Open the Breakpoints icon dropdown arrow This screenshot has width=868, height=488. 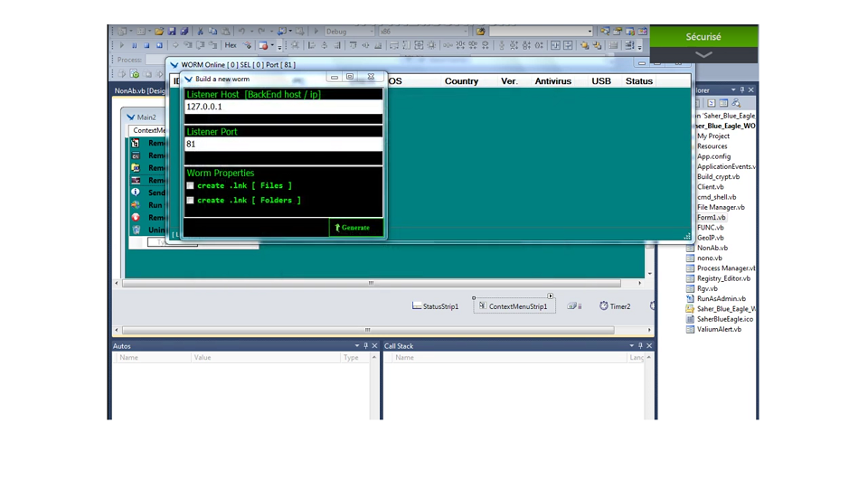(x=272, y=45)
